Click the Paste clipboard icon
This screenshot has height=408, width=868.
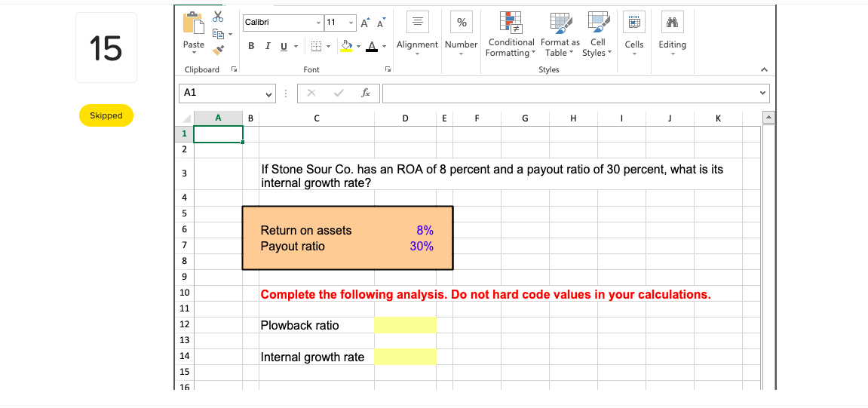tap(193, 24)
